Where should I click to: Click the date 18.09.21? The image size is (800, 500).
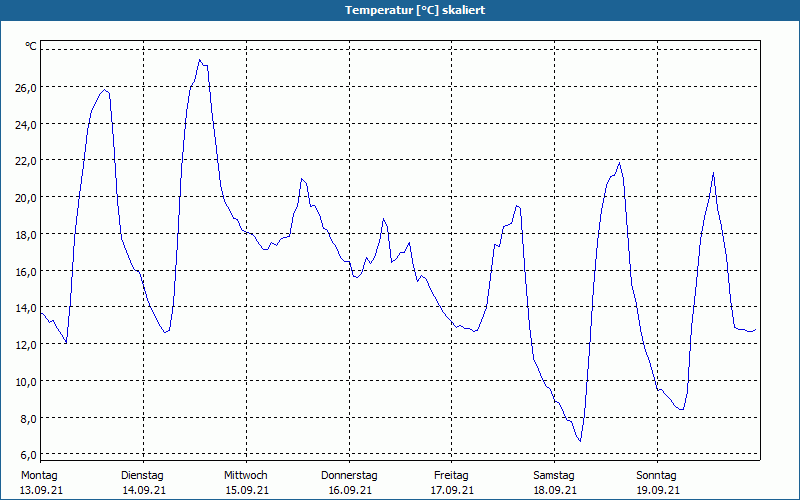(x=555, y=490)
